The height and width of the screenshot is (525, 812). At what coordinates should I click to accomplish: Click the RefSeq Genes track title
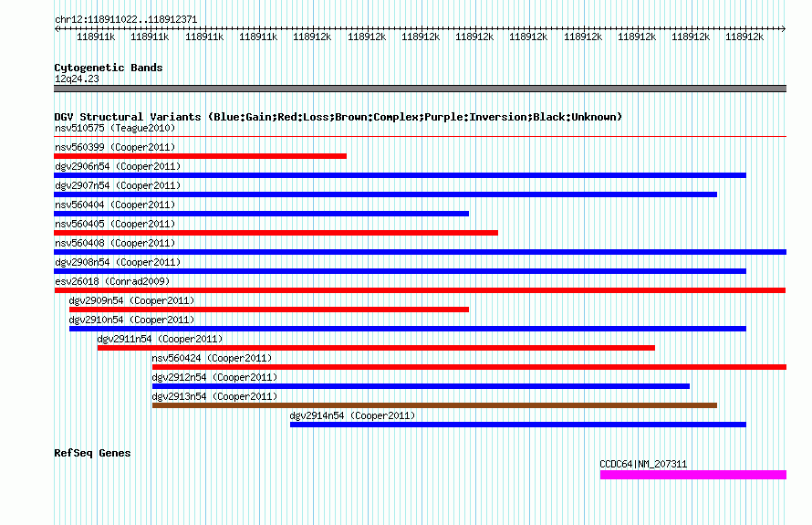pyautogui.click(x=92, y=453)
